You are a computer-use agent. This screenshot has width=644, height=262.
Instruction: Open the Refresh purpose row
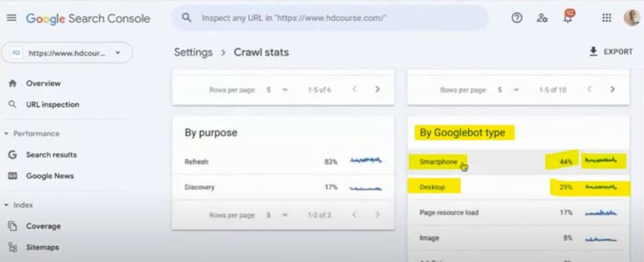[x=283, y=162]
